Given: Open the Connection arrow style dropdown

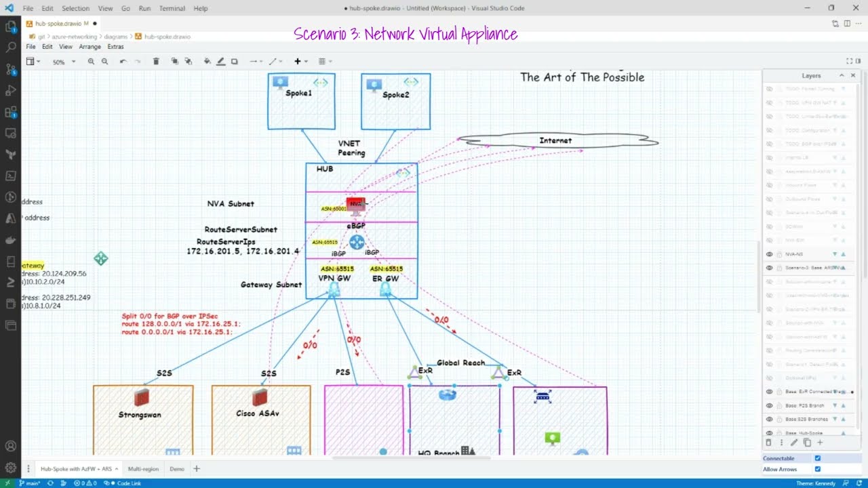Looking at the screenshot, I should pyautogui.click(x=256, y=62).
